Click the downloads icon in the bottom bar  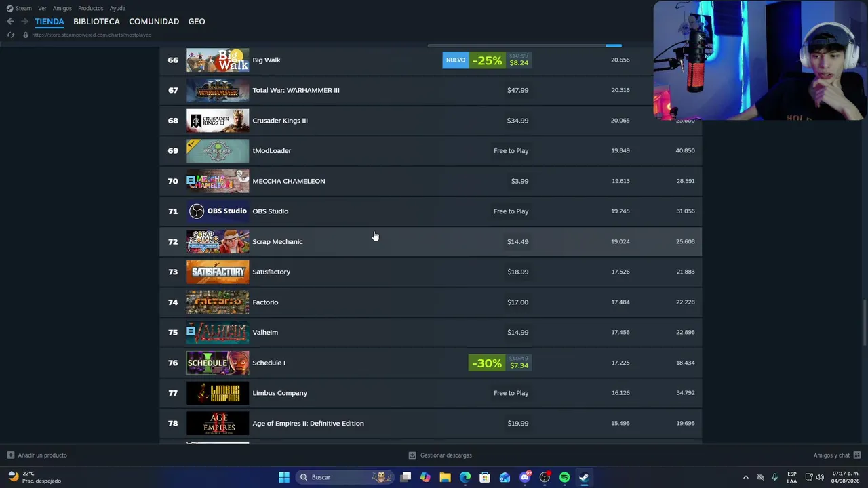[412, 455]
